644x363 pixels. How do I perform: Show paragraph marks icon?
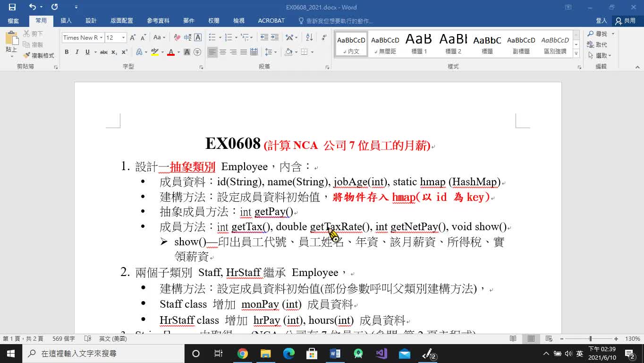[x=324, y=37]
